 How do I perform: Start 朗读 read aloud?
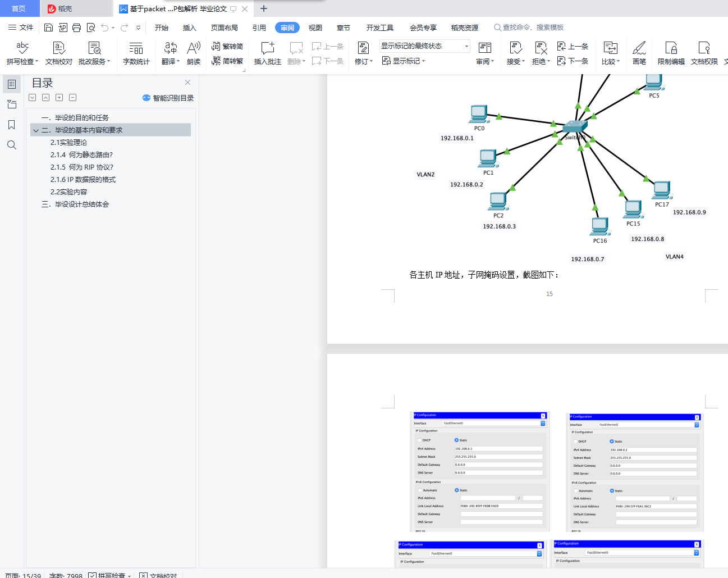(194, 53)
